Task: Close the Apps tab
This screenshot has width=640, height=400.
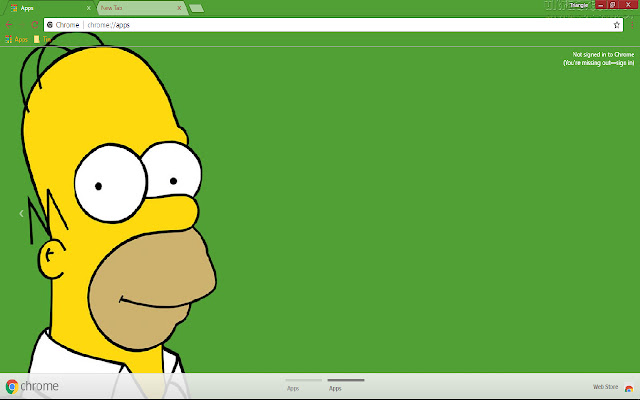Action: click(x=89, y=8)
